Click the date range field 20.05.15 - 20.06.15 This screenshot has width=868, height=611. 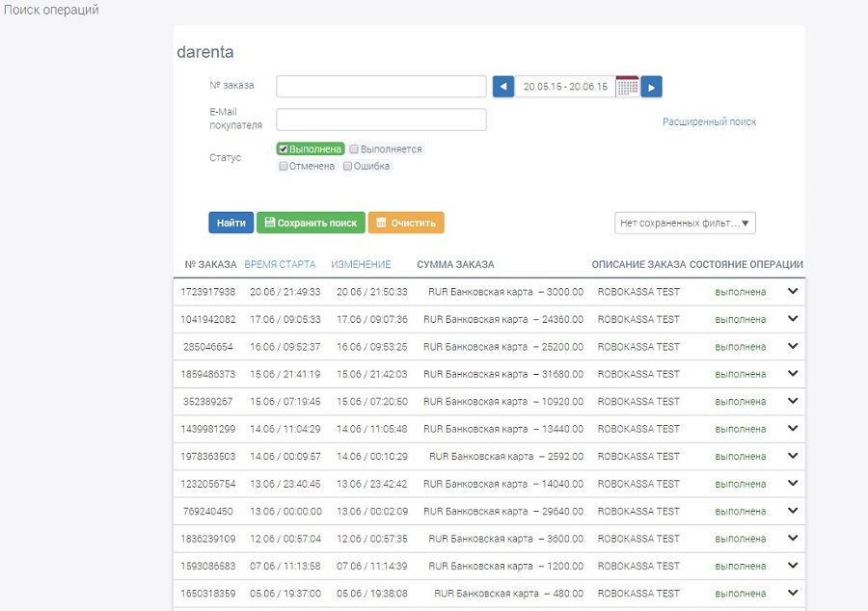coord(565,87)
